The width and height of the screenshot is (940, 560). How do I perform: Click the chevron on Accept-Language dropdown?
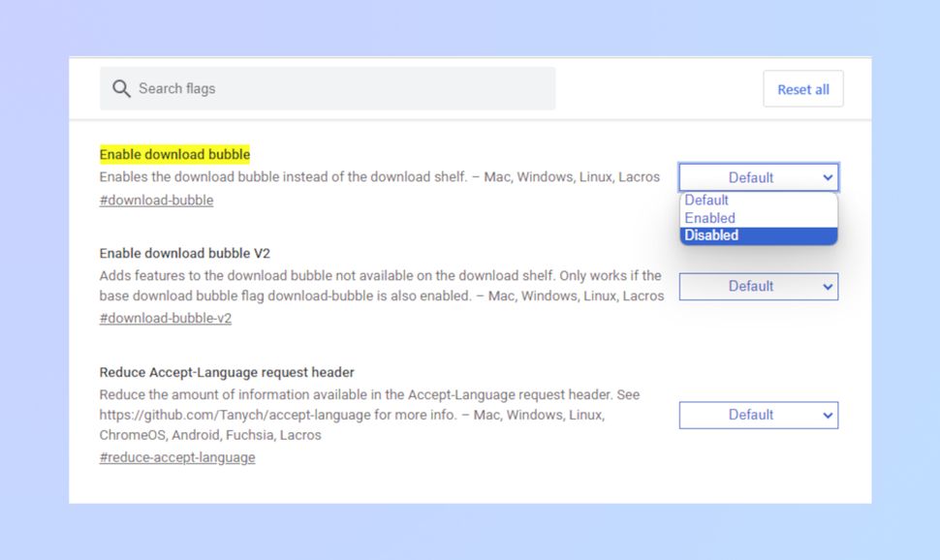tap(828, 415)
